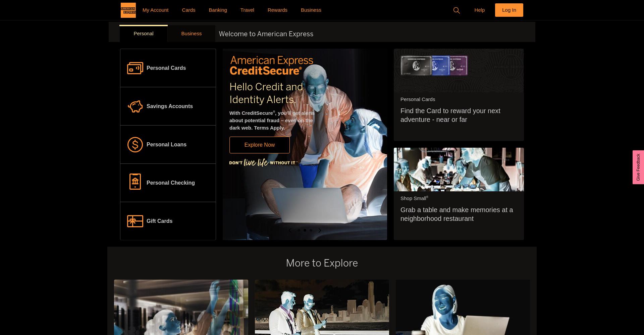Select the active middle carousel dot
The height and width of the screenshot is (335, 644).
[x=305, y=230]
